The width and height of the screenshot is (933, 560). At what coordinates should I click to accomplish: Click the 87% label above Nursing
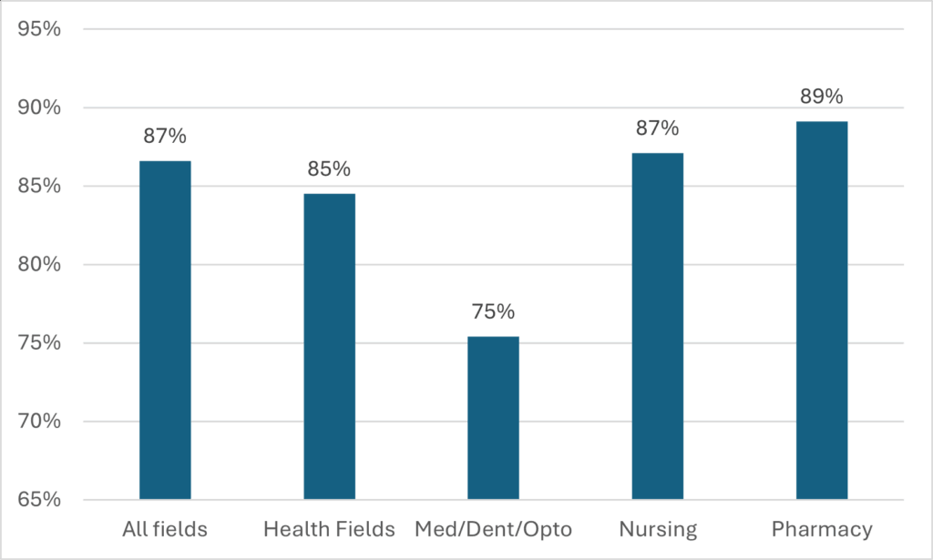tap(657, 128)
